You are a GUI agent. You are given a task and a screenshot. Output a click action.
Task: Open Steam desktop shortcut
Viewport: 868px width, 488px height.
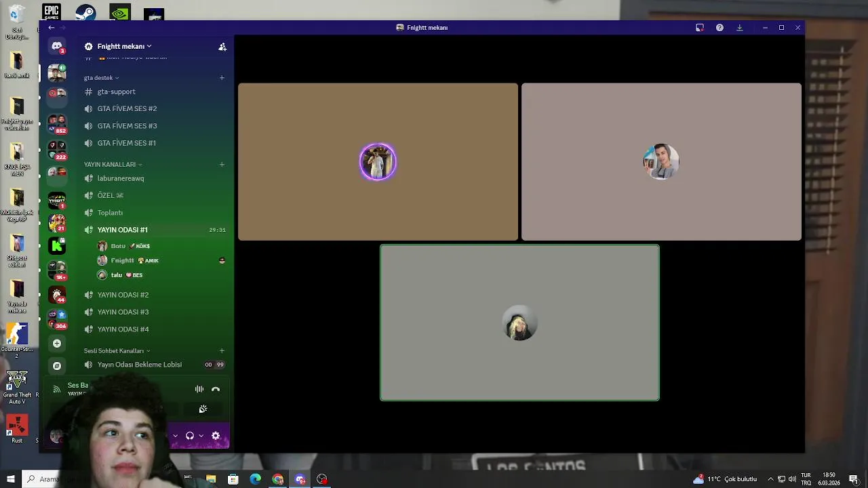(85, 12)
